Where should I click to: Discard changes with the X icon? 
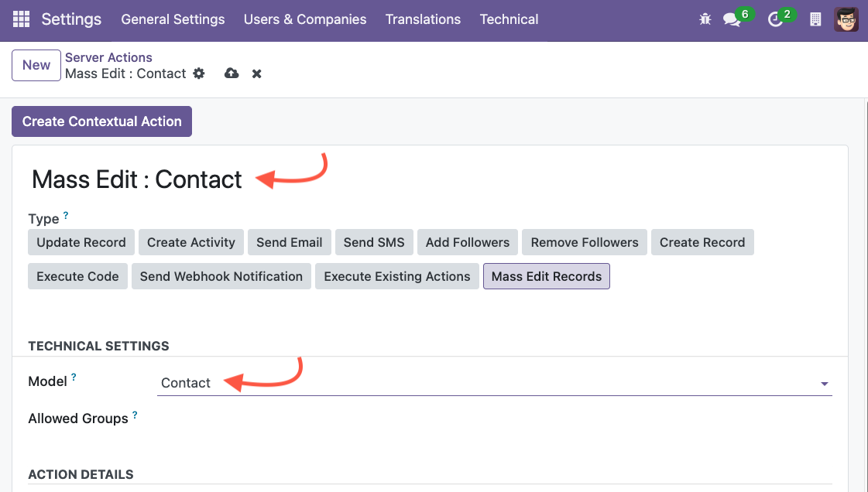pyautogui.click(x=256, y=74)
